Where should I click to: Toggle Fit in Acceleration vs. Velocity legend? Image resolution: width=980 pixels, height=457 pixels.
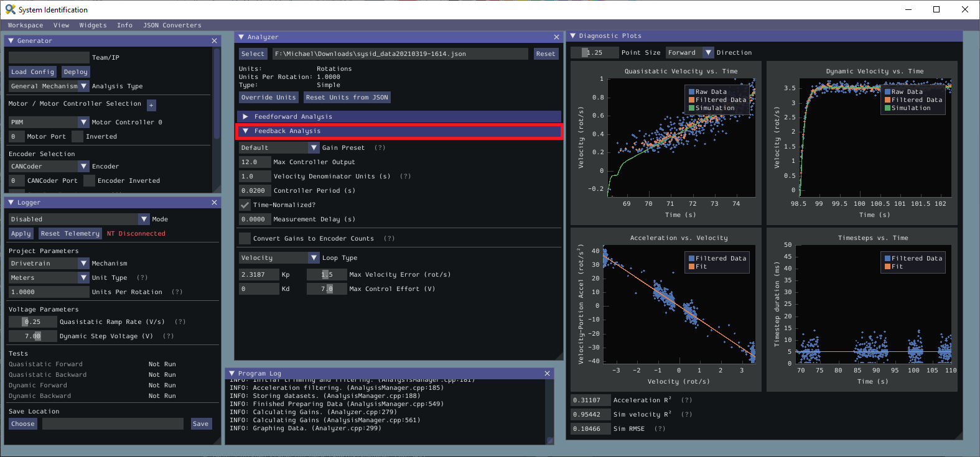[x=698, y=267]
